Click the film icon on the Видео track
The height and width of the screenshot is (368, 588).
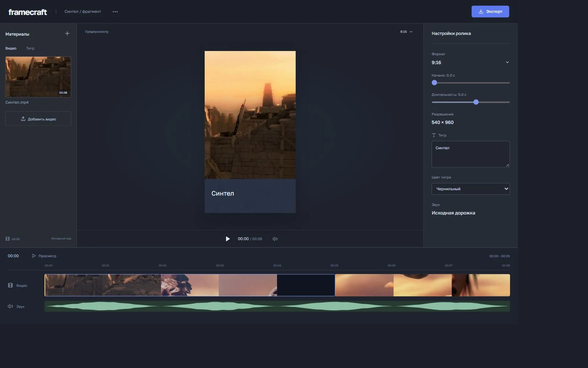pyautogui.click(x=10, y=285)
